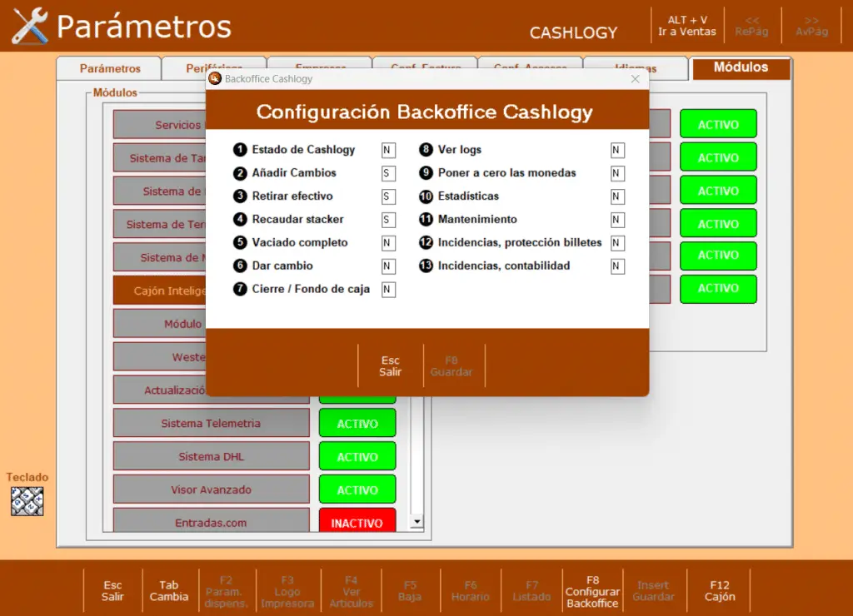Click the 'Recaudar stacker' label
This screenshot has width=853, height=616.
click(297, 219)
